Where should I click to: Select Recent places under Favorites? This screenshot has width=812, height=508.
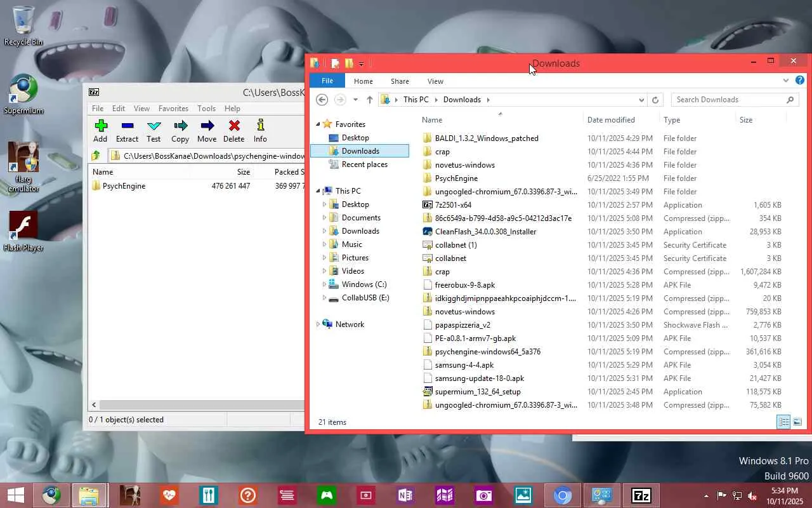(x=364, y=164)
